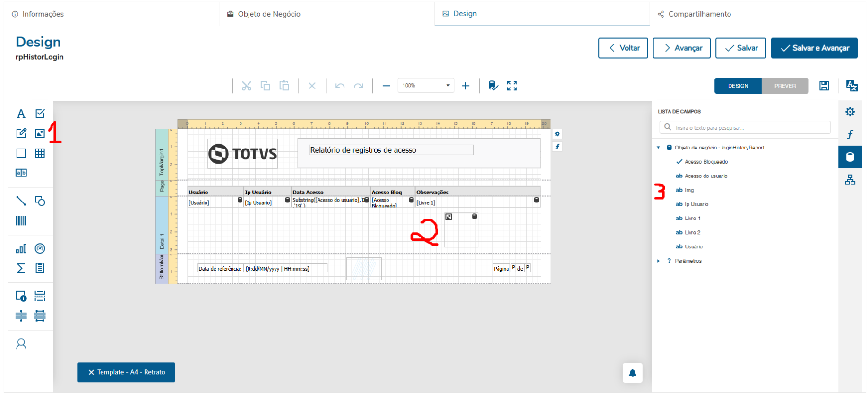The width and height of the screenshot is (868, 395).
Task: Select the Ip Usuario field in the list
Action: click(696, 204)
